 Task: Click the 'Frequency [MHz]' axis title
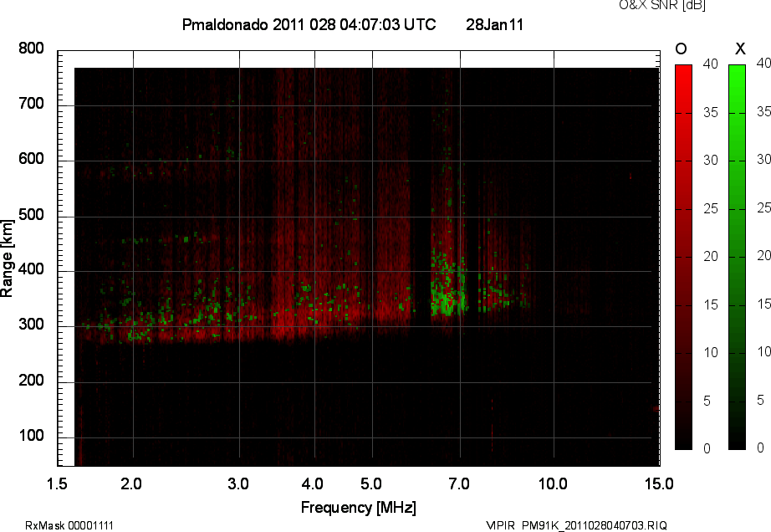(x=359, y=508)
